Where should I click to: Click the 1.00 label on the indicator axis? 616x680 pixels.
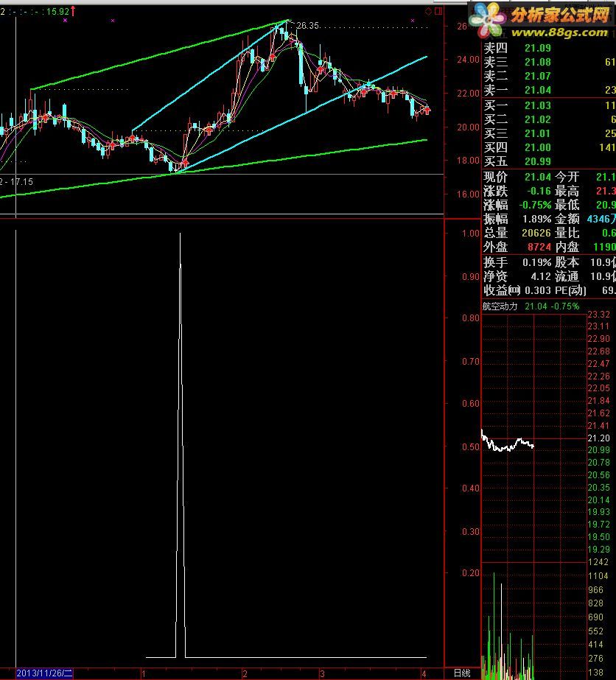tap(471, 234)
